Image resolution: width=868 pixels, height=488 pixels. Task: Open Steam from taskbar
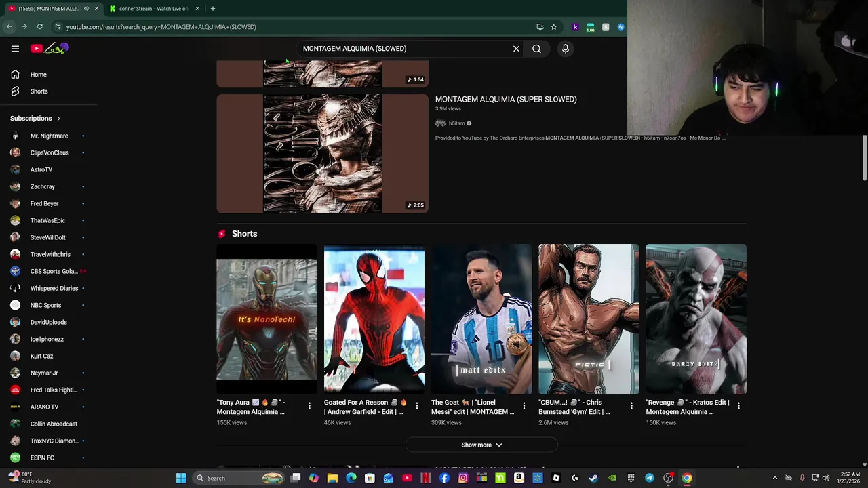pos(593,479)
